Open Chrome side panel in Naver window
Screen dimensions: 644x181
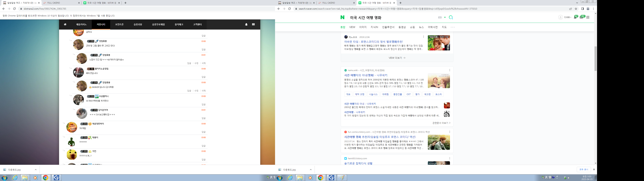[582, 9]
